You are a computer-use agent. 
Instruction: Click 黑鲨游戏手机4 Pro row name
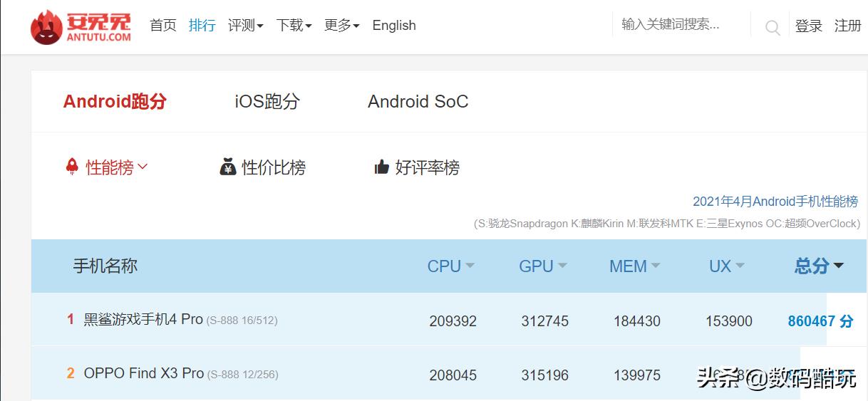pyautogui.click(x=143, y=320)
